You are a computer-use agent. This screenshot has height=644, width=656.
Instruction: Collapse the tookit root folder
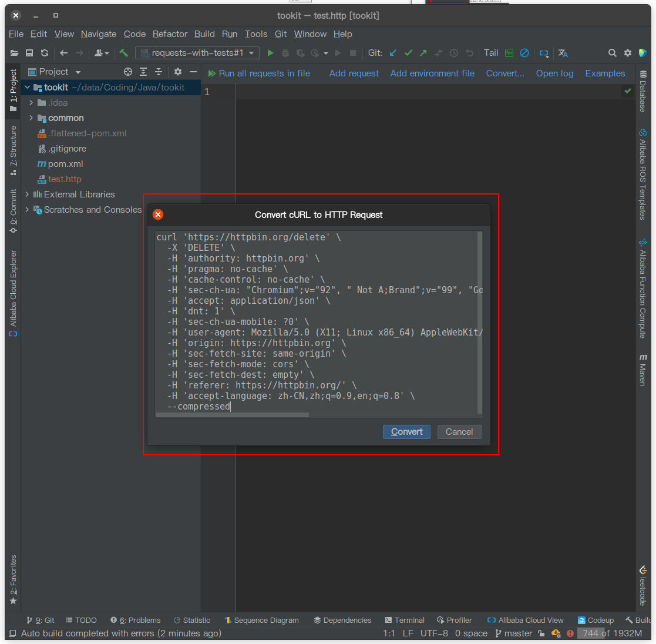(x=27, y=88)
